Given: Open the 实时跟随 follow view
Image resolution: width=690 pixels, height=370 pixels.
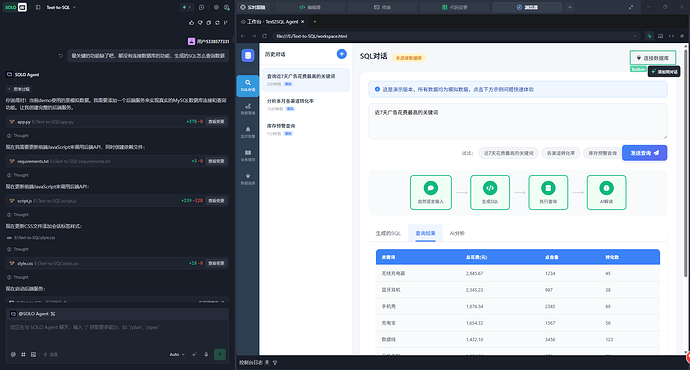Looking at the screenshot, I should 253,7.
